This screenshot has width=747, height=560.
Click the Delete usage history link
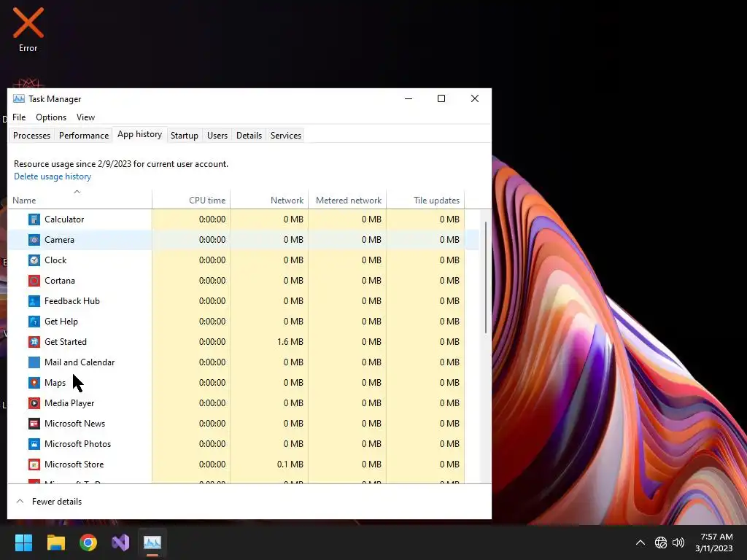pyautogui.click(x=53, y=176)
